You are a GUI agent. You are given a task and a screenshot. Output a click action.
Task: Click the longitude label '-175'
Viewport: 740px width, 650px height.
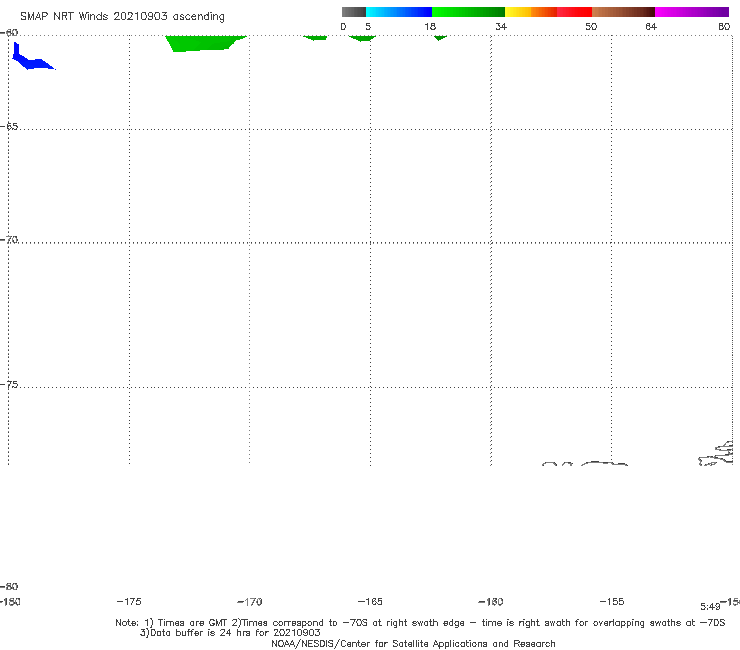pos(129,601)
